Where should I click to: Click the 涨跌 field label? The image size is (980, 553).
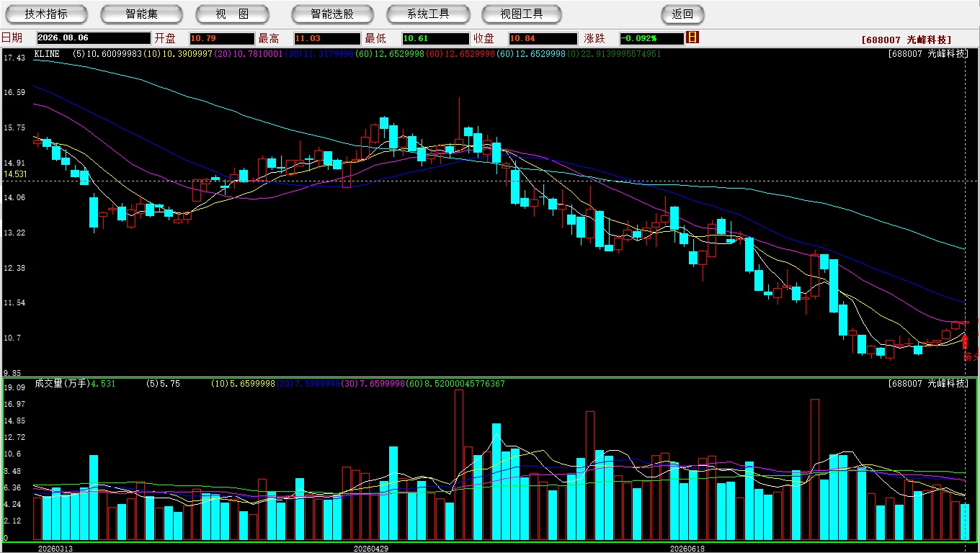tap(594, 38)
